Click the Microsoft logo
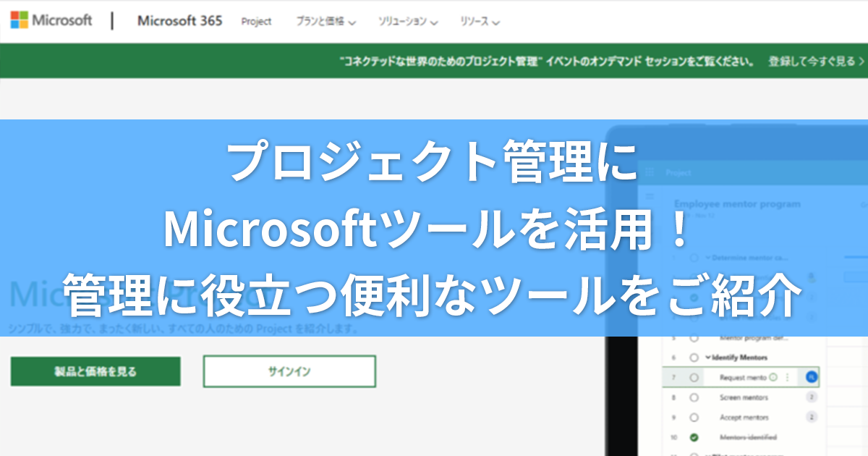This screenshot has width=868, height=456. (51, 20)
